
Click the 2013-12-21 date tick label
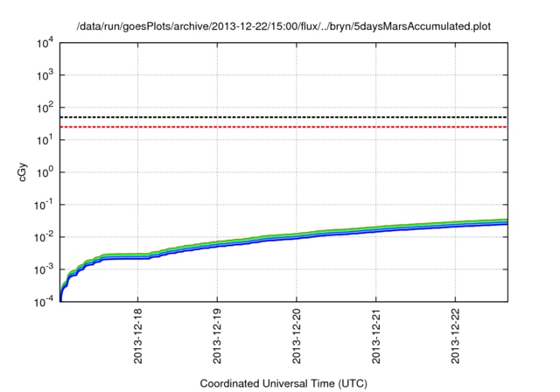pyautogui.click(x=375, y=336)
